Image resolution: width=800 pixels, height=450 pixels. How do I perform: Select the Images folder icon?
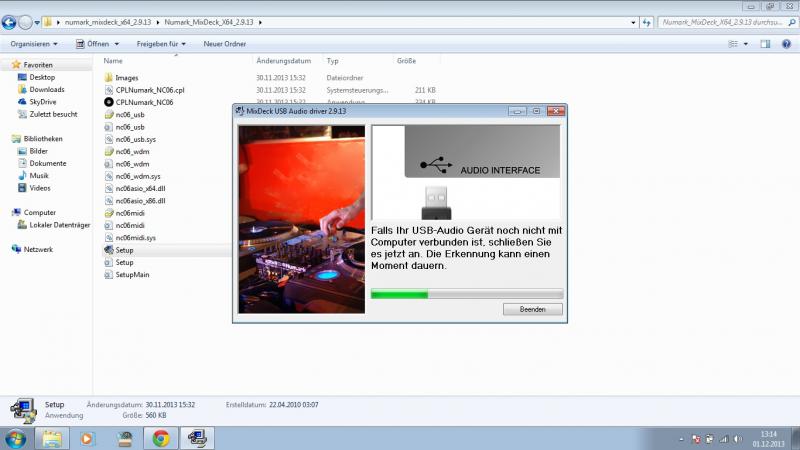click(108, 78)
